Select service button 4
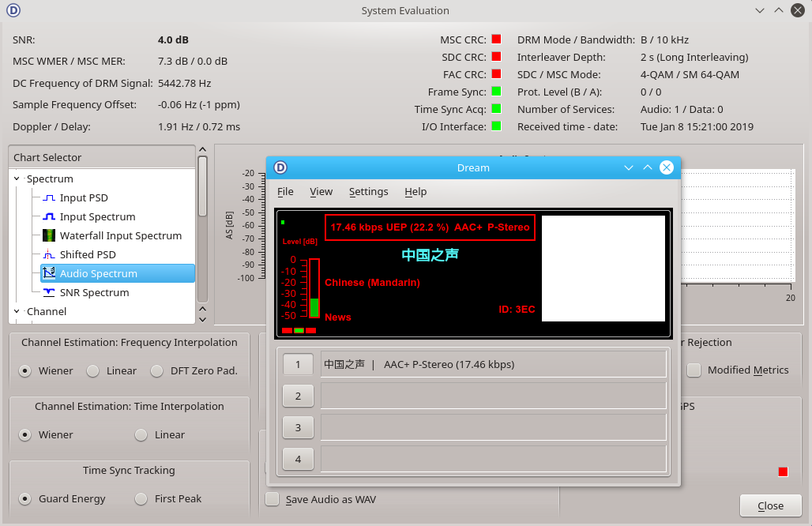The width and height of the screenshot is (812, 526). point(299,459)
